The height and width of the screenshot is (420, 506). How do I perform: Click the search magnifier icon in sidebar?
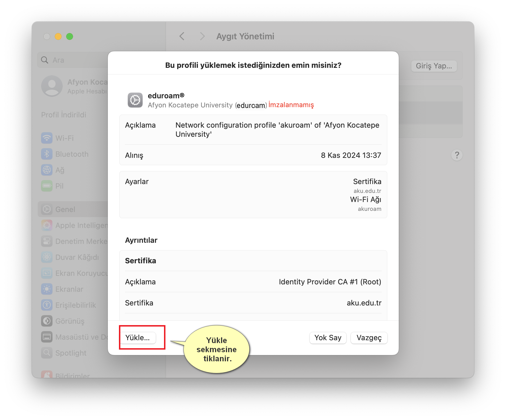click(x=45, y=60)
